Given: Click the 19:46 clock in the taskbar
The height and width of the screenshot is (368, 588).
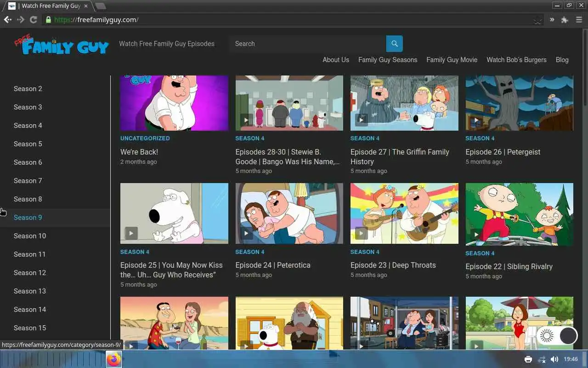Looking at the screenshot, I should click(x=571, y=359).
